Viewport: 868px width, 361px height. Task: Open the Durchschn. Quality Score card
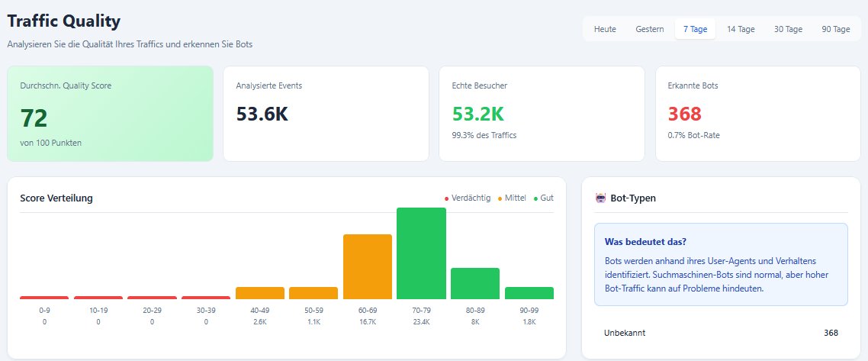110,114
